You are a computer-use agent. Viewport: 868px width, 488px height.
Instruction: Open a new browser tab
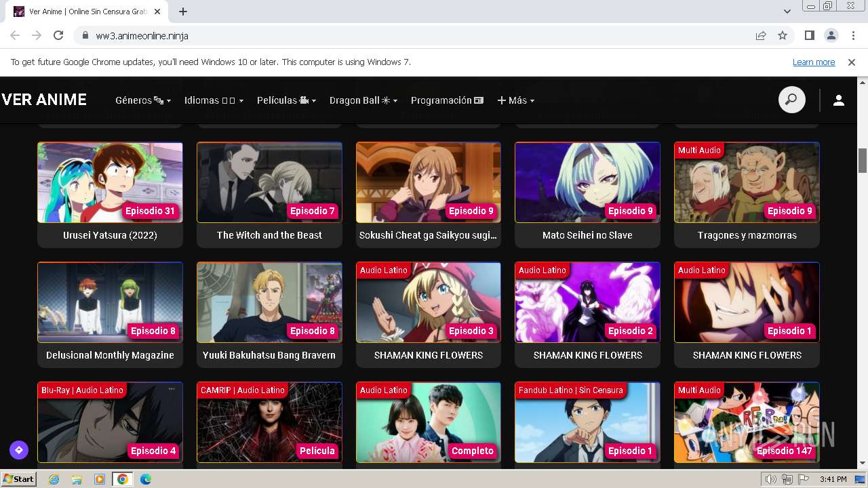(x=183, y=12)
